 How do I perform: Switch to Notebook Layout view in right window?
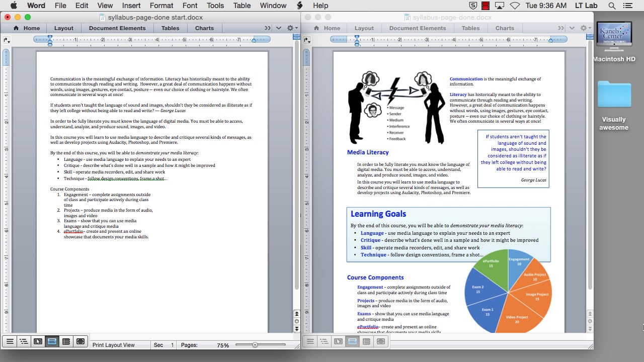click(x=366, y=341)
